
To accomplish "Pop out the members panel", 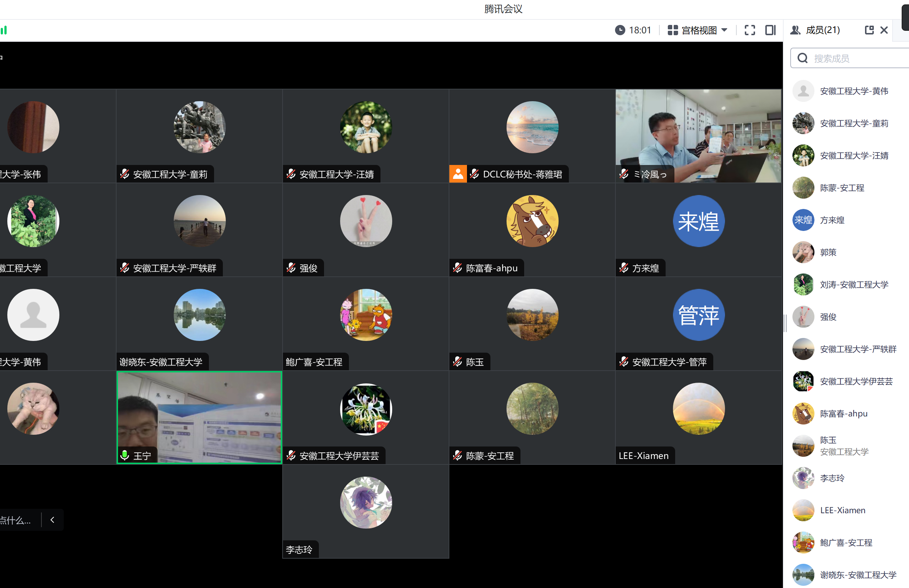I will click(869, 30).
